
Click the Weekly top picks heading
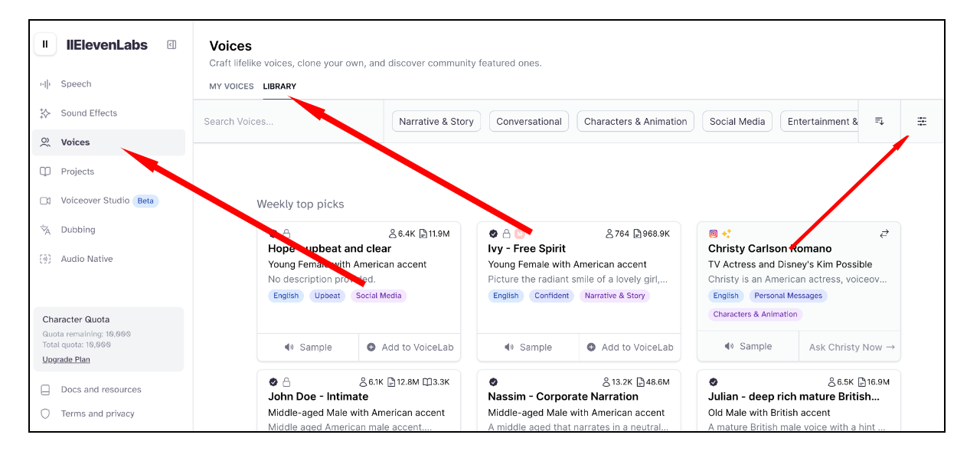pos(300,204)
